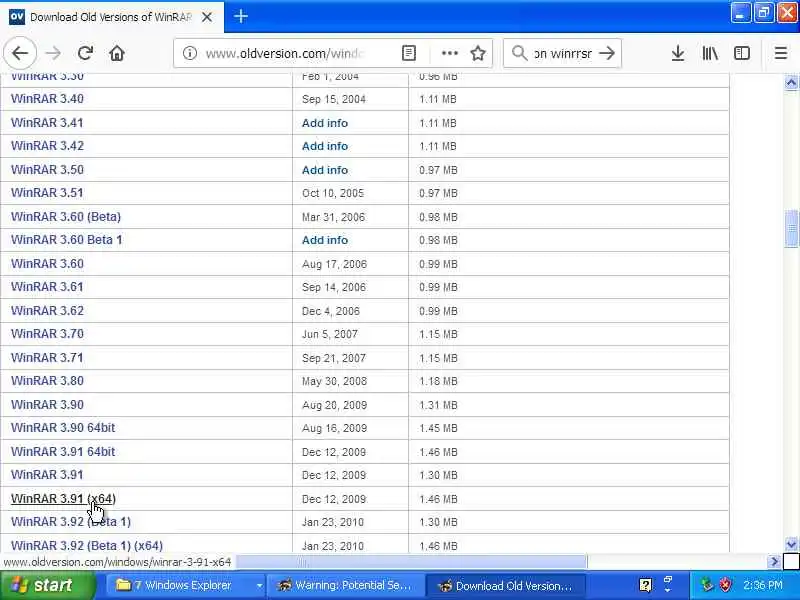Expand the Windows Explorer group dropdown arrow
Screen dimensions: 800x600
[x=259, y=586]
